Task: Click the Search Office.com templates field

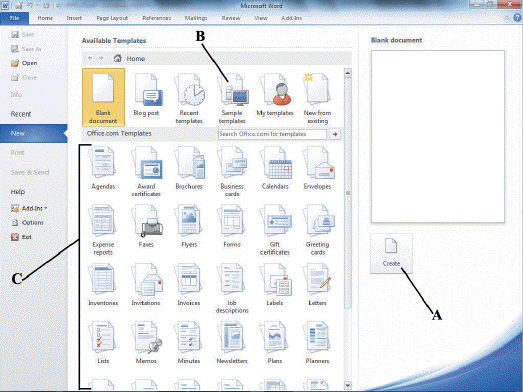Action: tap(273, 134)
